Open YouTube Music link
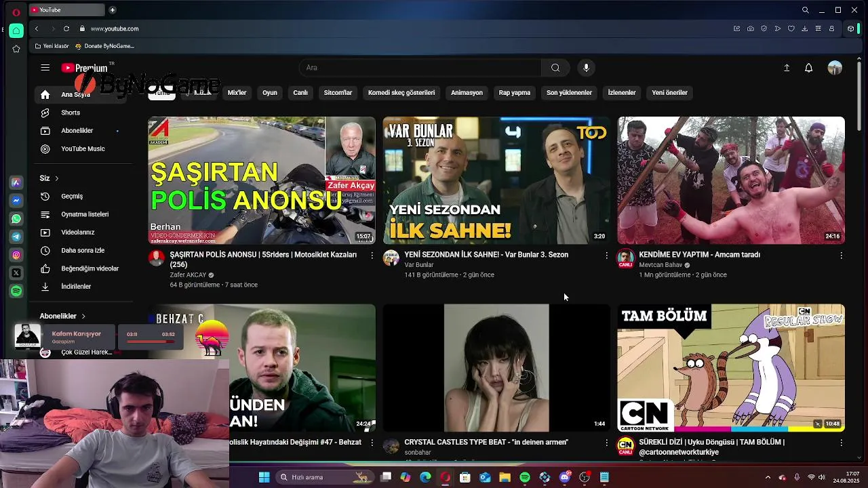Image resolution: width=868 pixels, height=488 pixels. 80,149
